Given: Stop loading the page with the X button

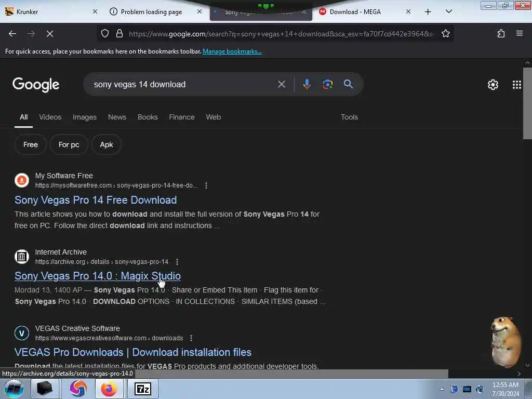Looking at the screenshot, I should tap(50, 34).
